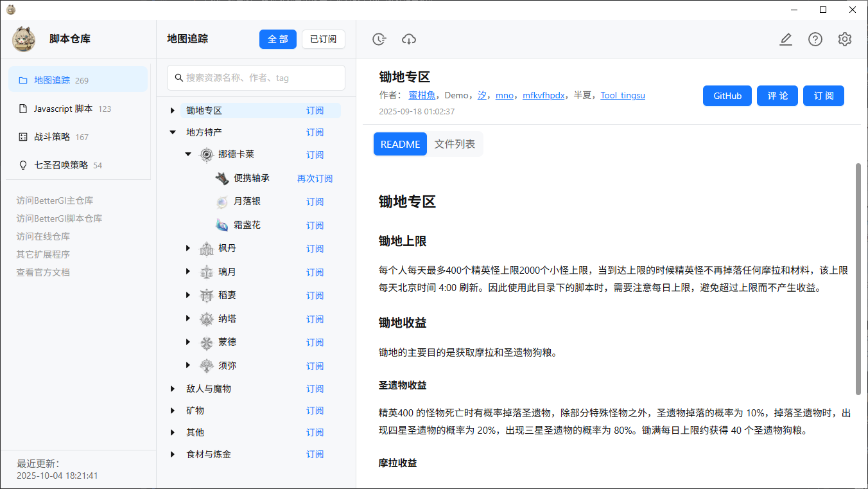Click the 七圣召唤策略 lightbulb icon
Image resolution: width=868 pixels, height=489 pixels.
pos(22,164)
